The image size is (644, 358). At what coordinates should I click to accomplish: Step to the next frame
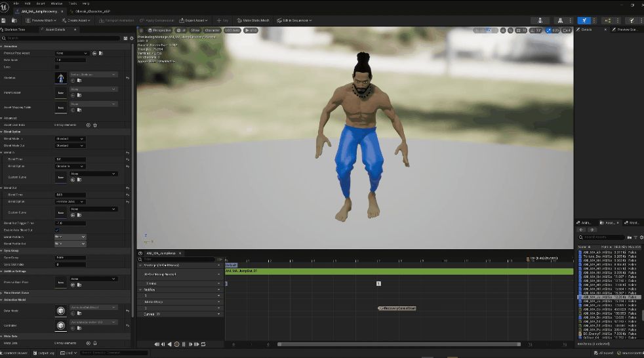click(190, 344)
